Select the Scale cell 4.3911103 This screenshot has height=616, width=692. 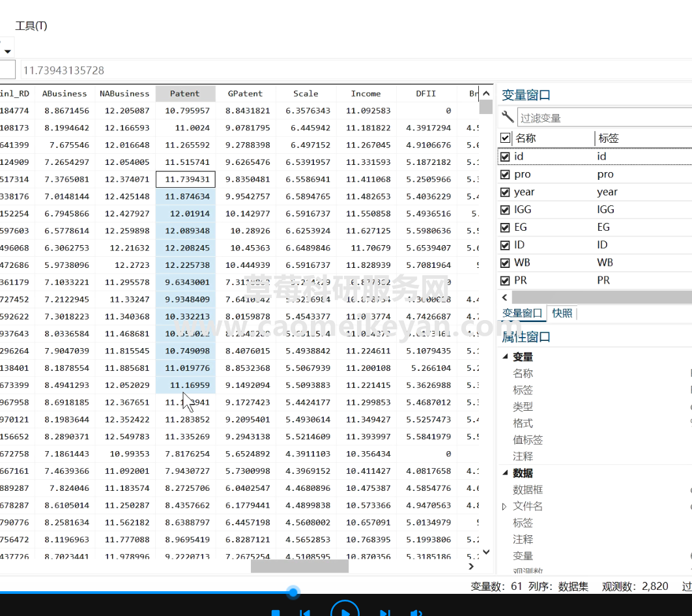tap(307, 454)
